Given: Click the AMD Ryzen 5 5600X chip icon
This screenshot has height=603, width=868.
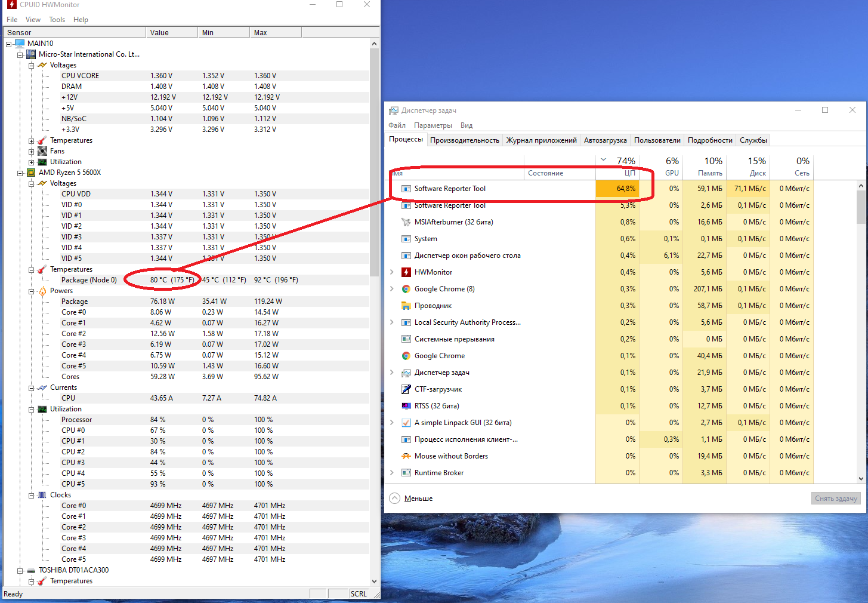Looking at the screenshot, I should pyautogui.click(x=31, y=173).
